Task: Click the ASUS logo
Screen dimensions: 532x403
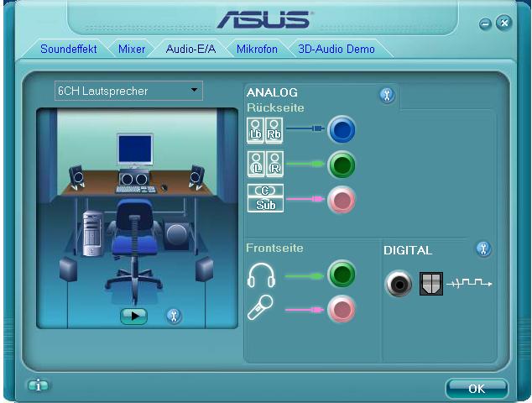Action: click(x=264, y=19)
